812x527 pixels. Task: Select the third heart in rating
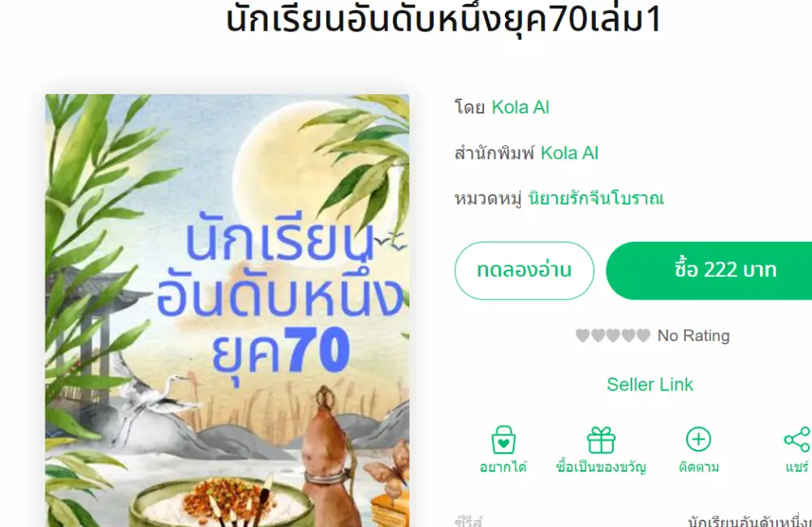(613, 335)
